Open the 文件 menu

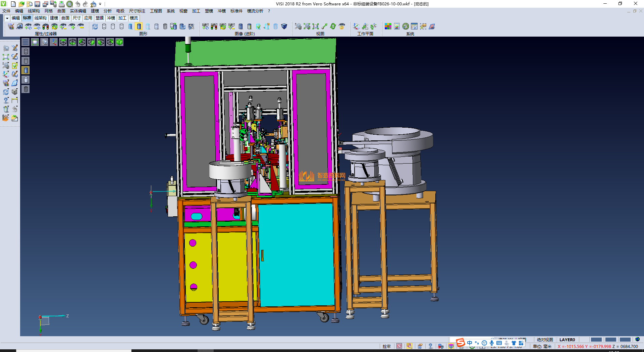pos(6,11)
